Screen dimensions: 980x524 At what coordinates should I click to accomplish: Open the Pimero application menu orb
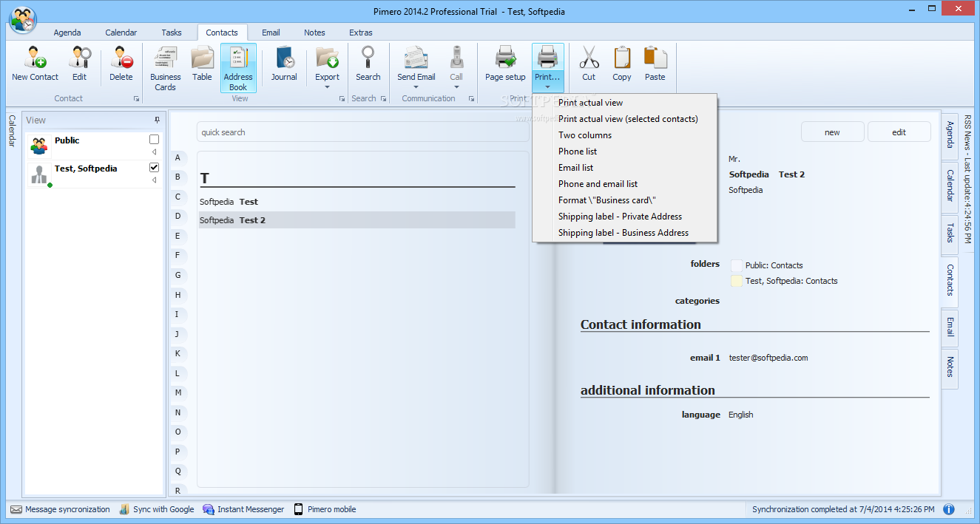click(23, 21)
